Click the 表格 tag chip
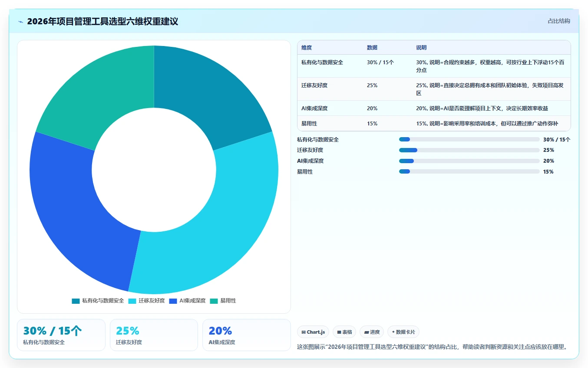The width and height of the screenshot is (588, 368). (344, 332)
